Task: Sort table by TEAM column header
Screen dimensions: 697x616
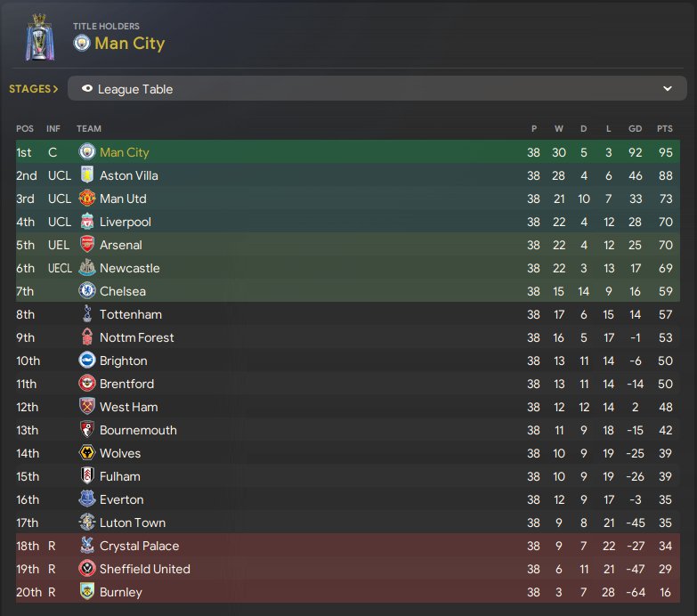Action: tap(89, 128)
